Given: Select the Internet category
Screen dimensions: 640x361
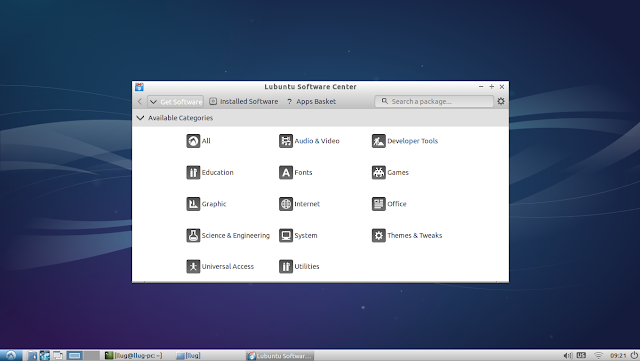Looking at the screenshot, I should 300,204.
